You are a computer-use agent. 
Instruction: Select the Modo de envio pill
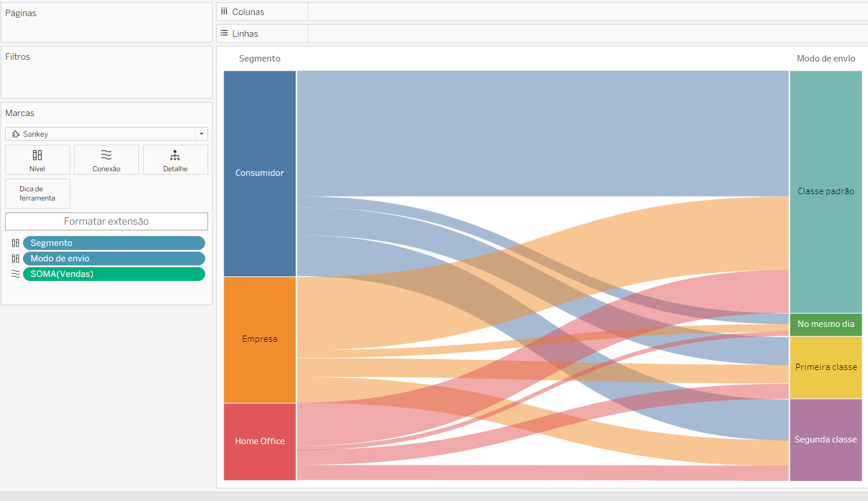point(114,259)
